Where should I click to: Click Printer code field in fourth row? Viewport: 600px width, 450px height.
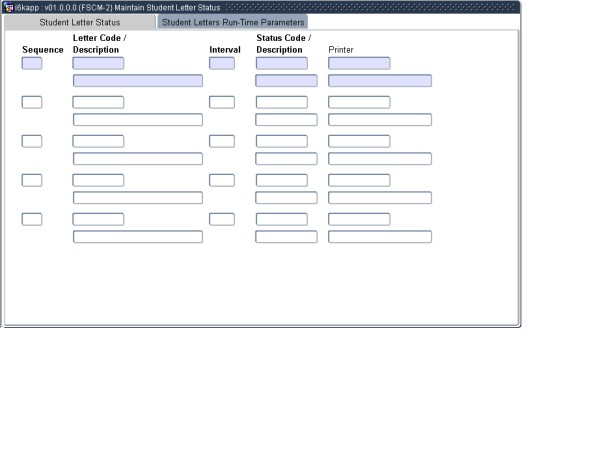click(359, 180)
